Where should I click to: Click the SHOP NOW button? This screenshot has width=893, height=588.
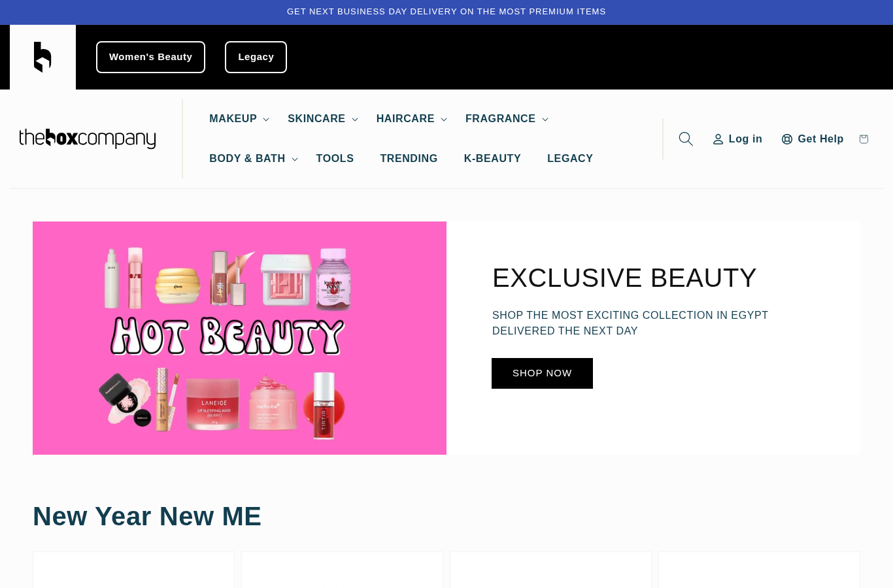(542, 373)
